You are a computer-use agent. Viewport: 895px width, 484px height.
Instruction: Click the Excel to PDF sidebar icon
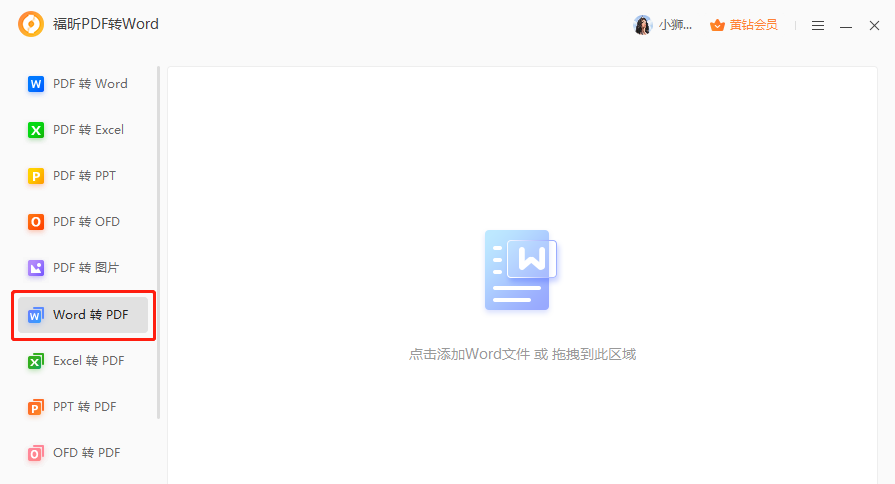click(36, 361)
